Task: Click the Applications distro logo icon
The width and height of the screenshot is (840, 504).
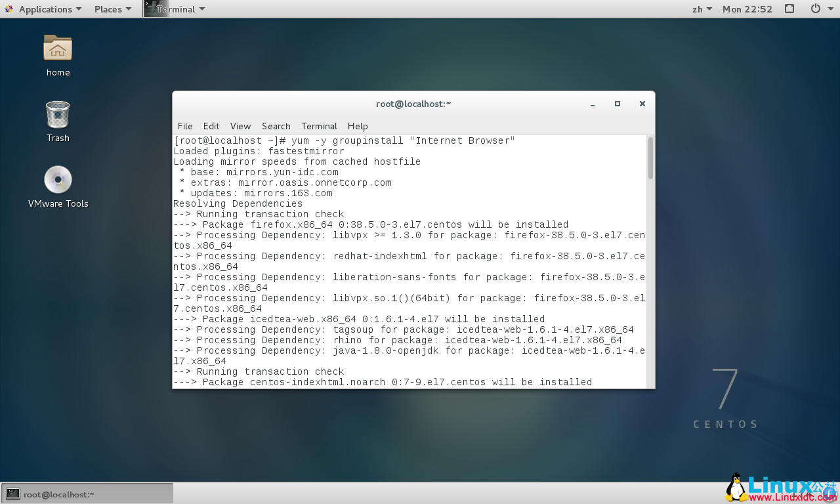Action: click(x=8, y=9)
